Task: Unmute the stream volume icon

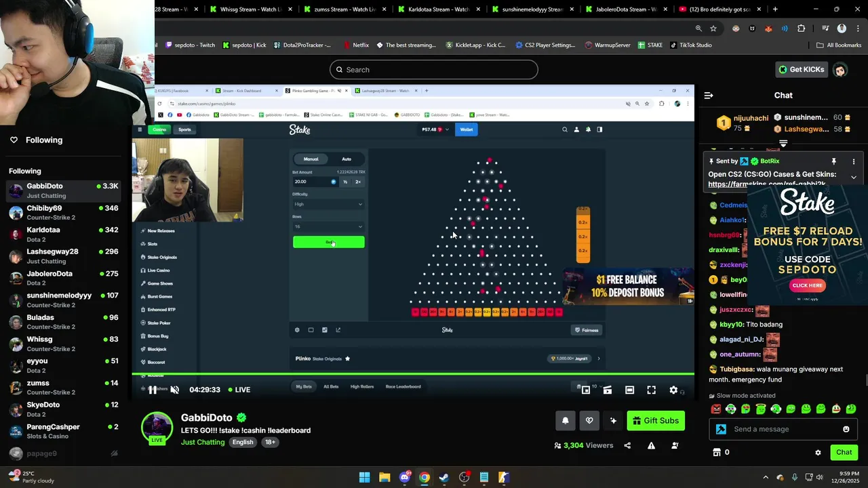Action: (x=174, y=390)
